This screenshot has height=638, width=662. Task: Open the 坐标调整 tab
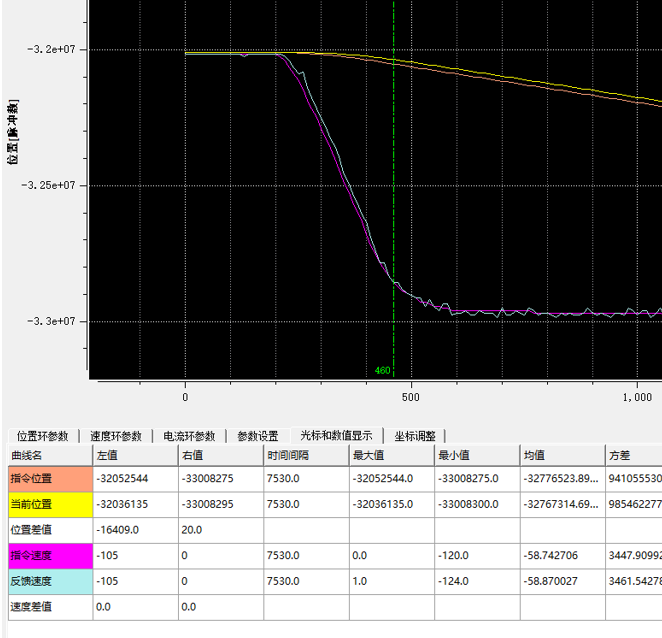pos(415,436)
